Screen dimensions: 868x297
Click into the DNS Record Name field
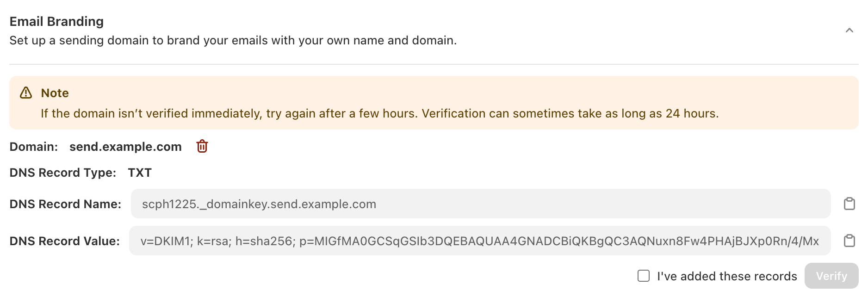[480, 204]
